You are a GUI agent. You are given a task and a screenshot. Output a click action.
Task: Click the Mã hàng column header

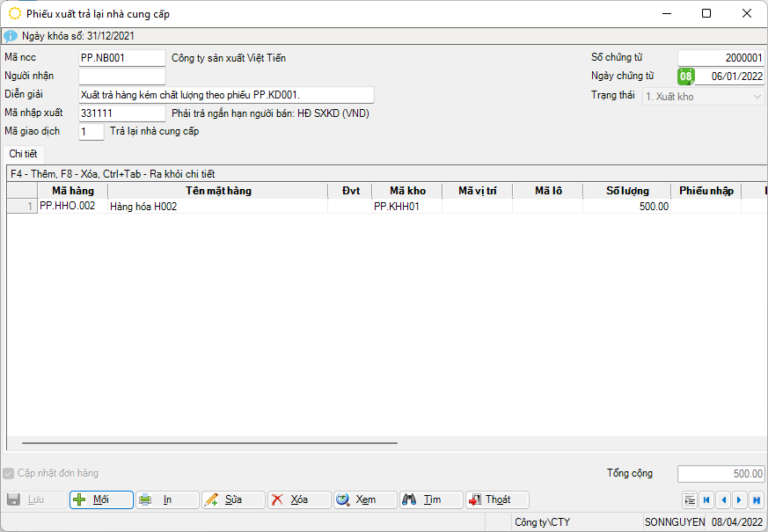pos(72,191)
